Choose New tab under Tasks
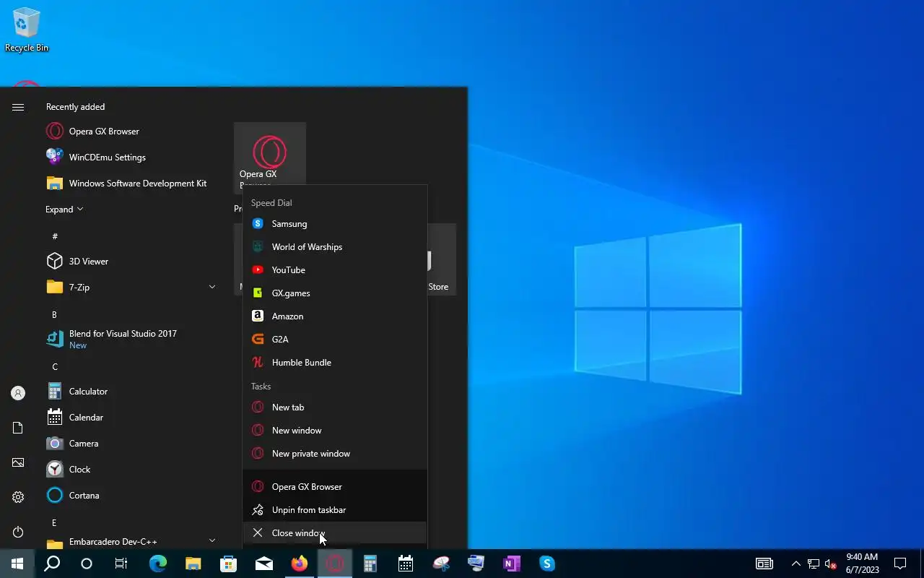This screenshot has width=924, height=578. 335,407
